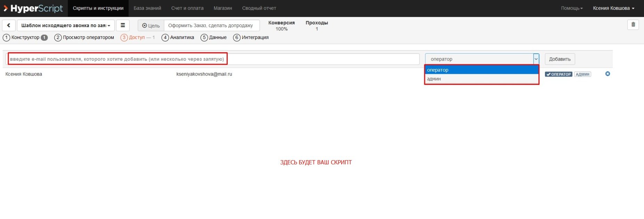This screenshot has height=219, width=644.
Task: Click the HyperScript logo
Action: pyautogui.click(x=33, y=8)
